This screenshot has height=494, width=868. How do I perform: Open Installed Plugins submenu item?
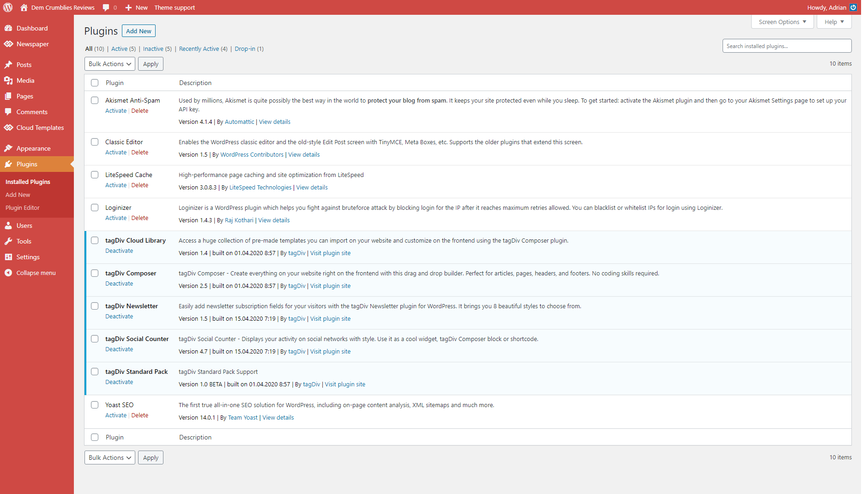[28, 182]
